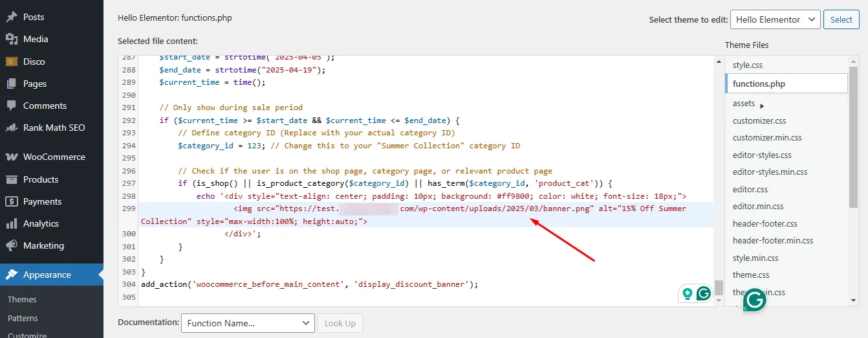
Task: Click the add_action line 304
Action: (x=309, y=284)
